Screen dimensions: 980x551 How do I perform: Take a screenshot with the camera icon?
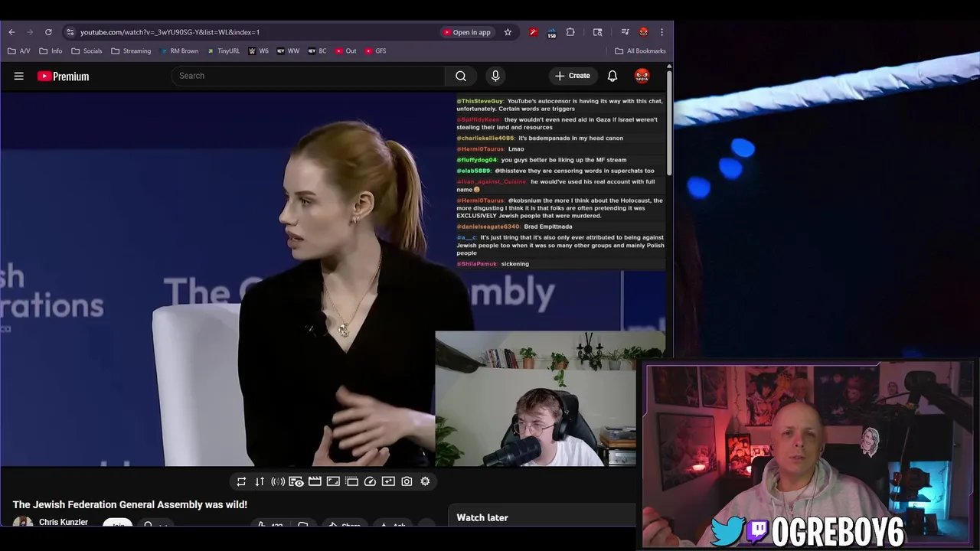click(407, 481)
